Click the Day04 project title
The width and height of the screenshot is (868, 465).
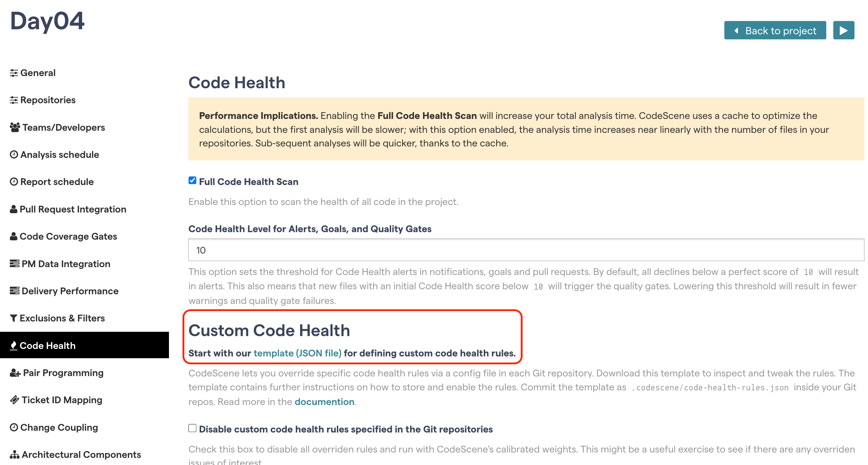click(47, 21)
